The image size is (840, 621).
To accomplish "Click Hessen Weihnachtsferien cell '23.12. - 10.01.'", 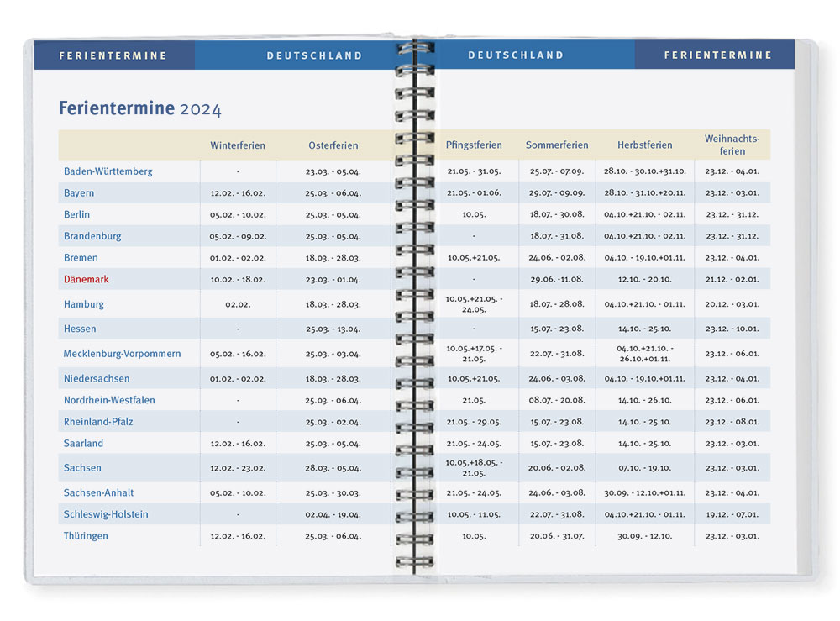I will [732, 329].
